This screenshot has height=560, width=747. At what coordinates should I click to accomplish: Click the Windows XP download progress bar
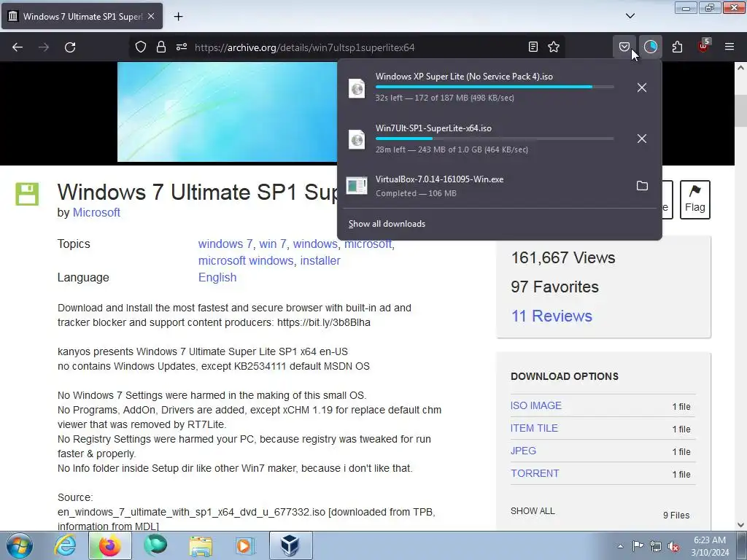pos(495,87)
